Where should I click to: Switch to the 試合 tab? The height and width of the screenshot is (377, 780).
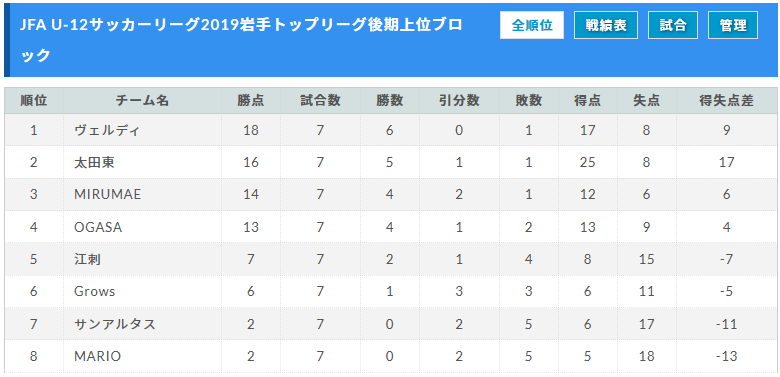pyautogui.click(x=673, y=25)
